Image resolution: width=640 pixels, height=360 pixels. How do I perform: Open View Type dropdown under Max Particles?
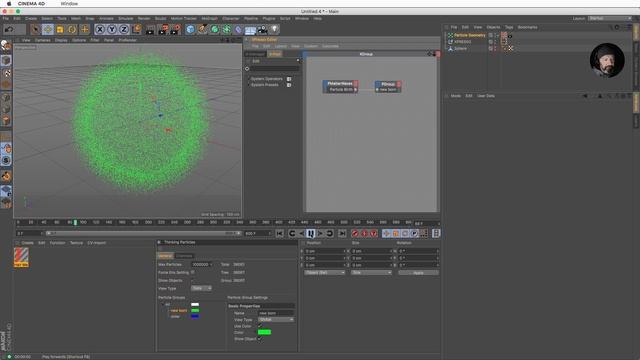tap(202, 288)
